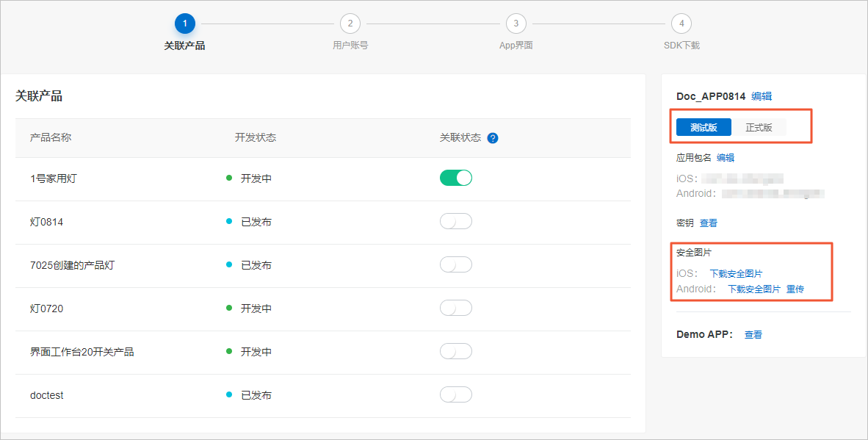This screenshot has width=868, height=440.
Task: Enable association toggle for doctest
Action: coord(456,394)
